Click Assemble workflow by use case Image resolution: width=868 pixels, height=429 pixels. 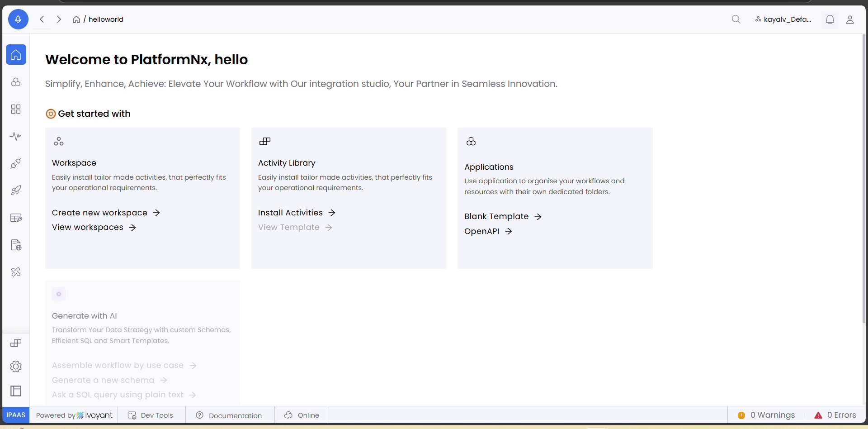tap(124, 365)
